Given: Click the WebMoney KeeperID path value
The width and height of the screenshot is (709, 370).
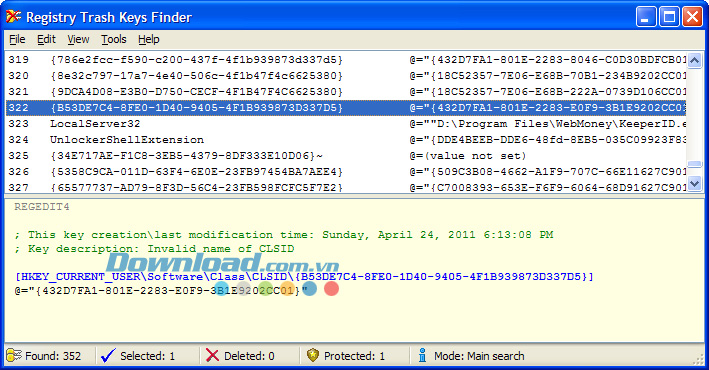Looking at the screenshot, I should point(548,123).
